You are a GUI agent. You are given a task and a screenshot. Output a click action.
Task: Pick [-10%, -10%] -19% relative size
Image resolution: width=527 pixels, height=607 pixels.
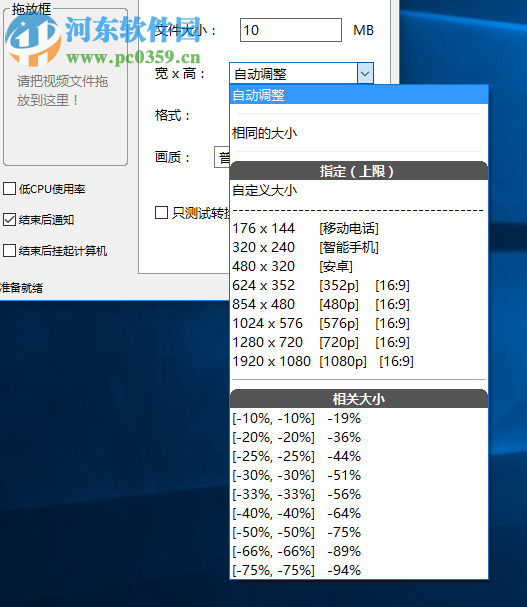point(359,418)
